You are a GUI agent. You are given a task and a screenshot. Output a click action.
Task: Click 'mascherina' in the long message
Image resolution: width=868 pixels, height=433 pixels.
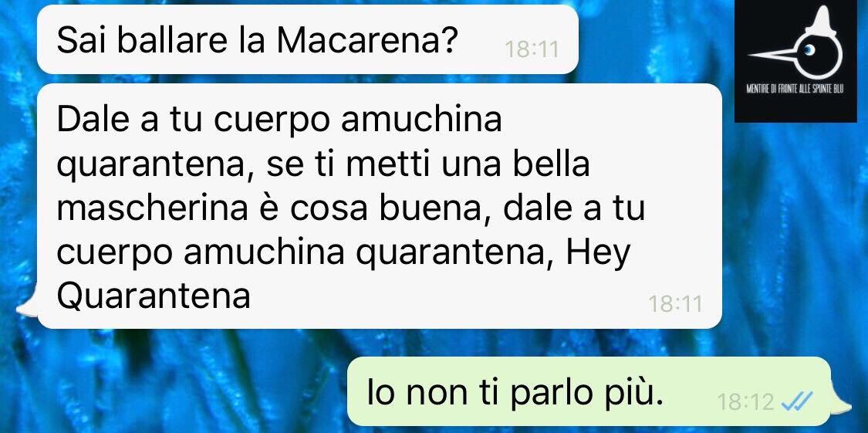pyautogui.click(x=153, y=210)
